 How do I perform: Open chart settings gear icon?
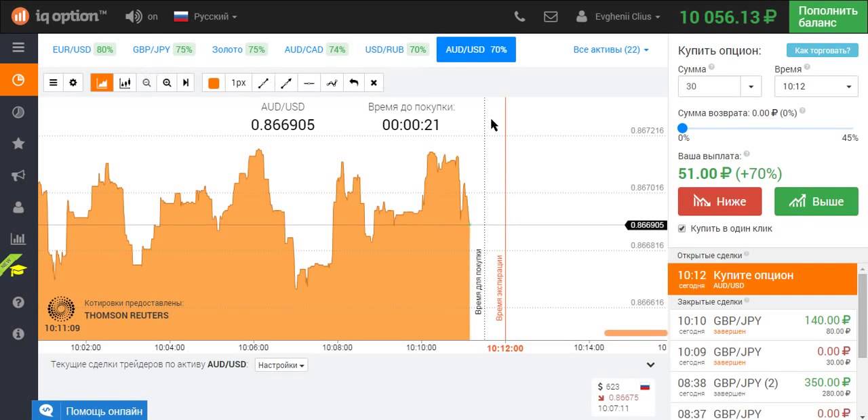coord(73,83)
